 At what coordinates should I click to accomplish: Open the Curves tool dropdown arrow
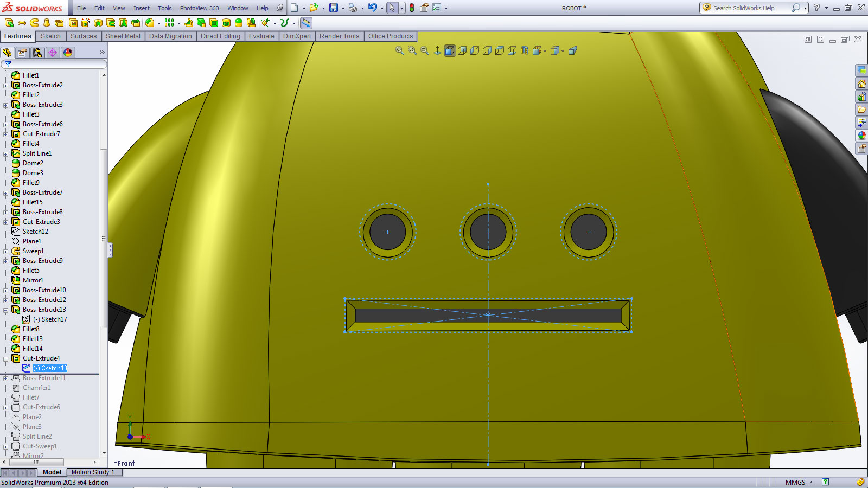(294, 23)
